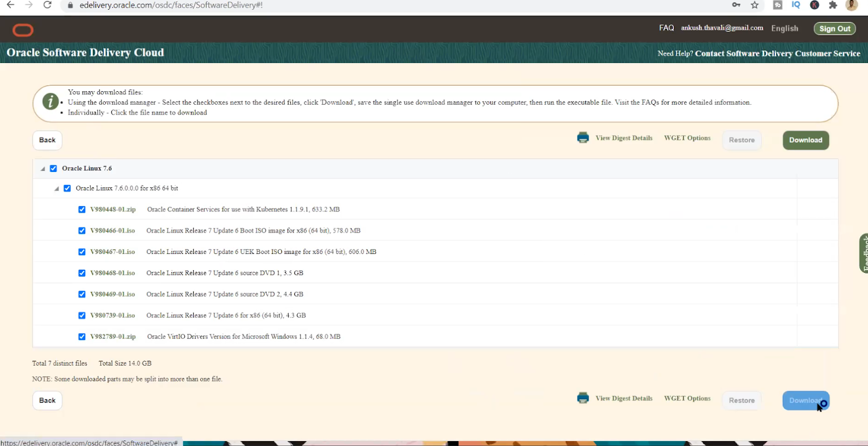Uncheck the V982789-01.zip checkbox
Screen dimensions: 868x446
[x=82, y=336]
